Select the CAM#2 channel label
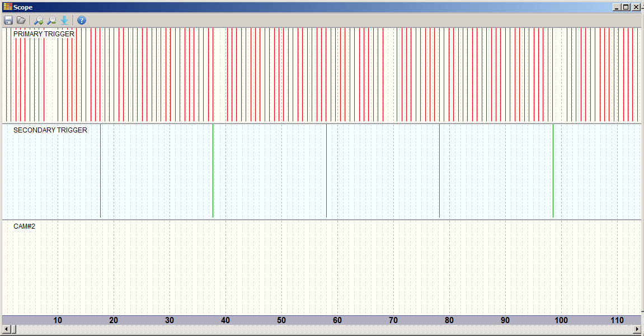This screenshot has width=644, height=336. click(25, 226)
